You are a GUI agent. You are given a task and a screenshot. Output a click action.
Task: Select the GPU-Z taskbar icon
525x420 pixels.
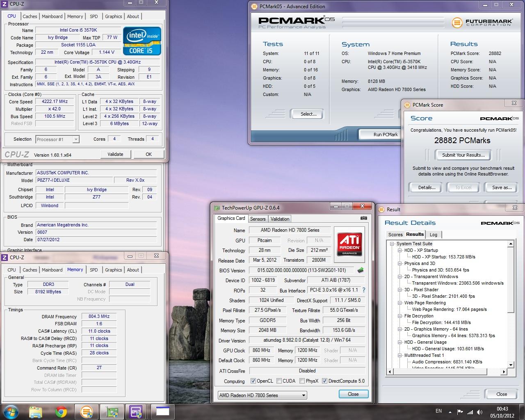[x=112, y=412]
